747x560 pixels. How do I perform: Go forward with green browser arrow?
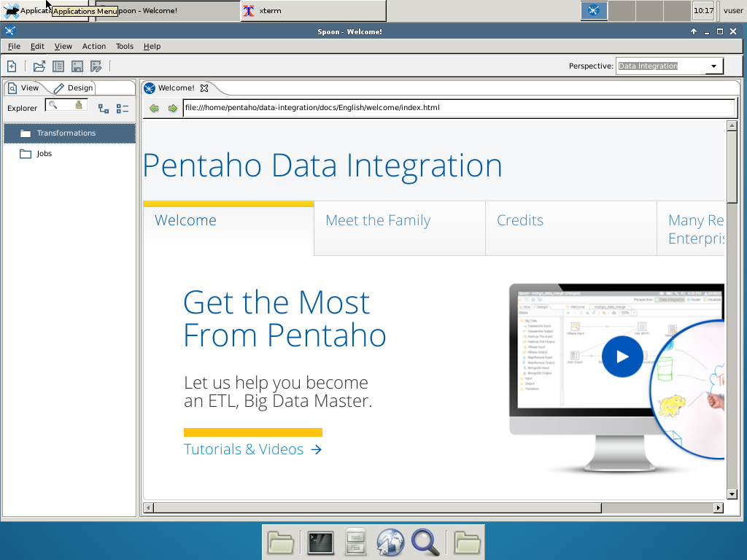point(172,108)
